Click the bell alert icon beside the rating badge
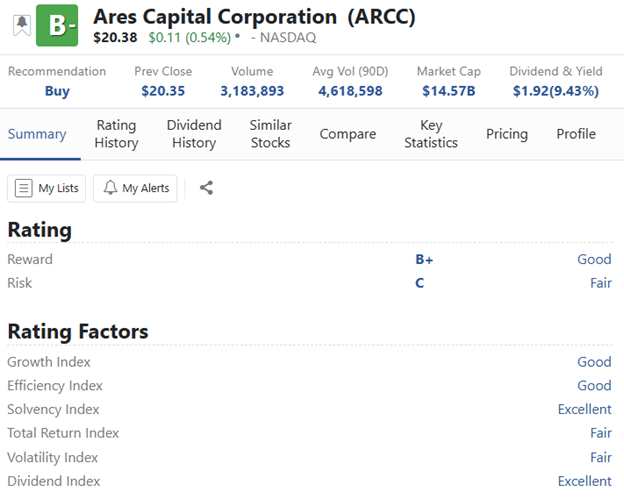Viewport: 624px width, 499px height. pyautogui.click(x=21, y=26)
